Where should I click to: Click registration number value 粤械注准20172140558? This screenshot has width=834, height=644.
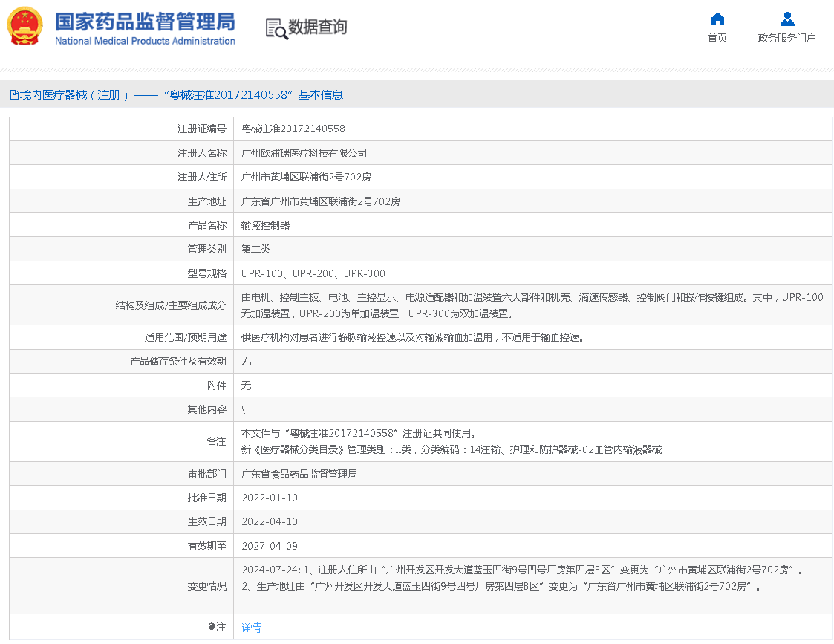293,129
